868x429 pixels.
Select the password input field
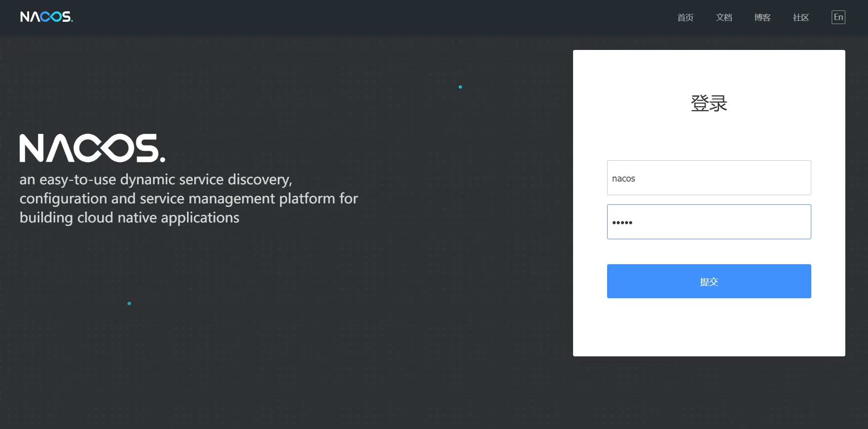coord(709,222)
